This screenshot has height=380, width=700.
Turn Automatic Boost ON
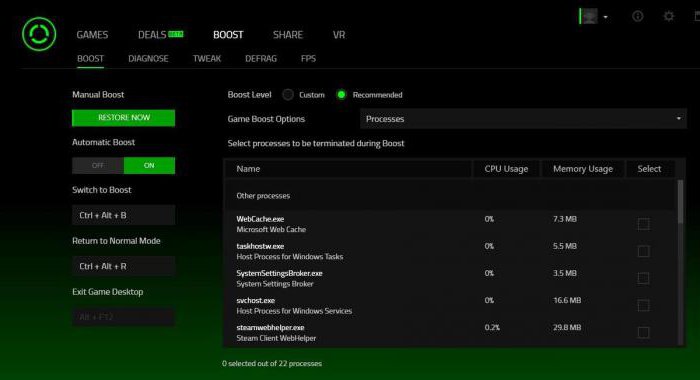pos(149,166)
